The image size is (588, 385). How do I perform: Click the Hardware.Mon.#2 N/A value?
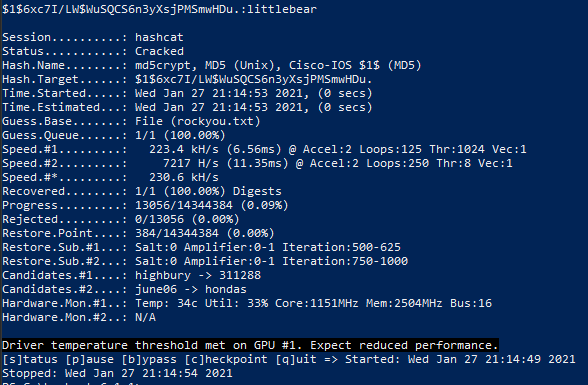coord(146,317)
